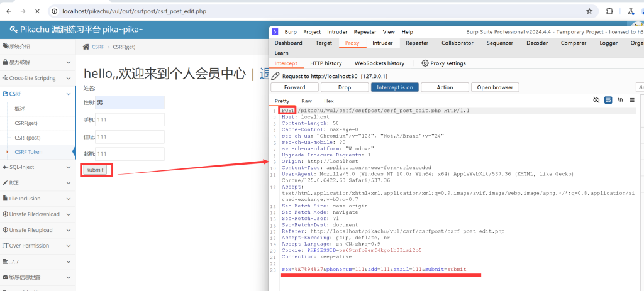Expand the RCE chevron

(69, 183)
